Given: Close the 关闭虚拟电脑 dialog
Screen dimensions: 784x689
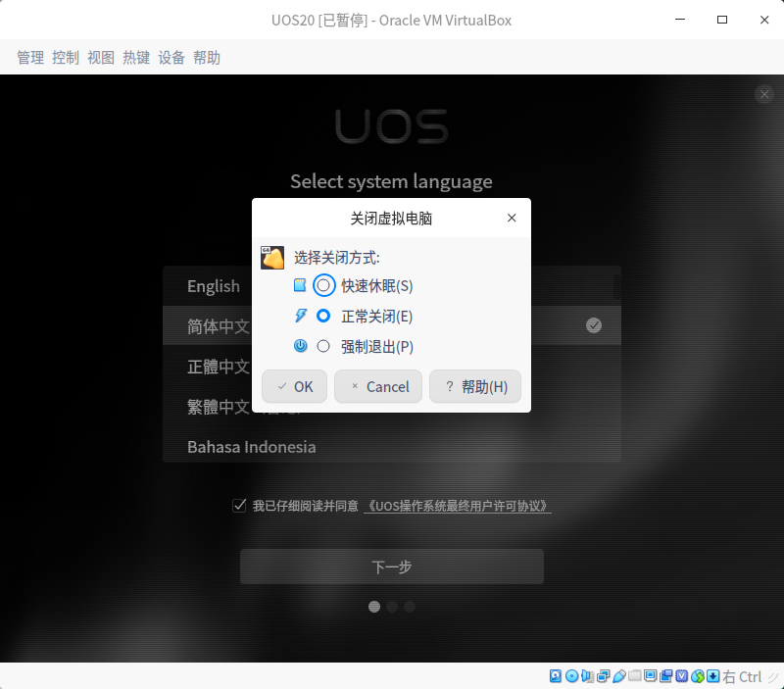Looking at the screenshot, I should click(x=512, y=218).
